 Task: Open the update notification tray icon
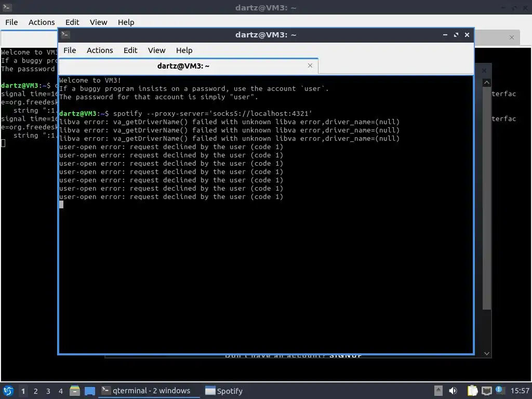click(499, 390)
